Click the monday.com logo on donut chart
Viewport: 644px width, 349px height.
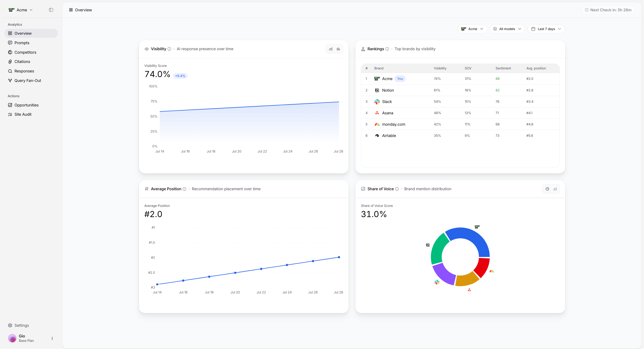pyautogui.click(x=491, y=271)
